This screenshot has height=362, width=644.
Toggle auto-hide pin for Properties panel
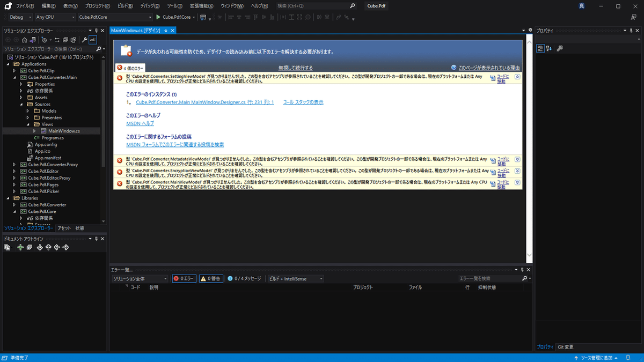pyautogui.click(x=631, y=31)
